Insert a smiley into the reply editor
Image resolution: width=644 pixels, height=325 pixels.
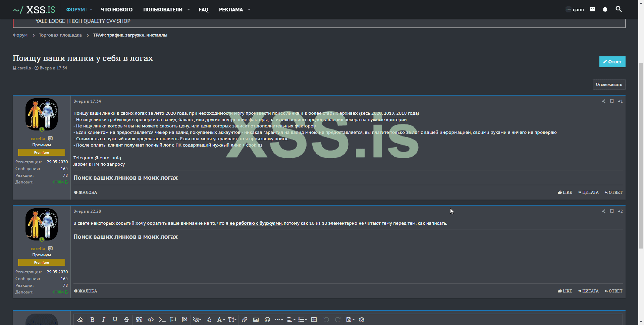click(x=267, y=320)
